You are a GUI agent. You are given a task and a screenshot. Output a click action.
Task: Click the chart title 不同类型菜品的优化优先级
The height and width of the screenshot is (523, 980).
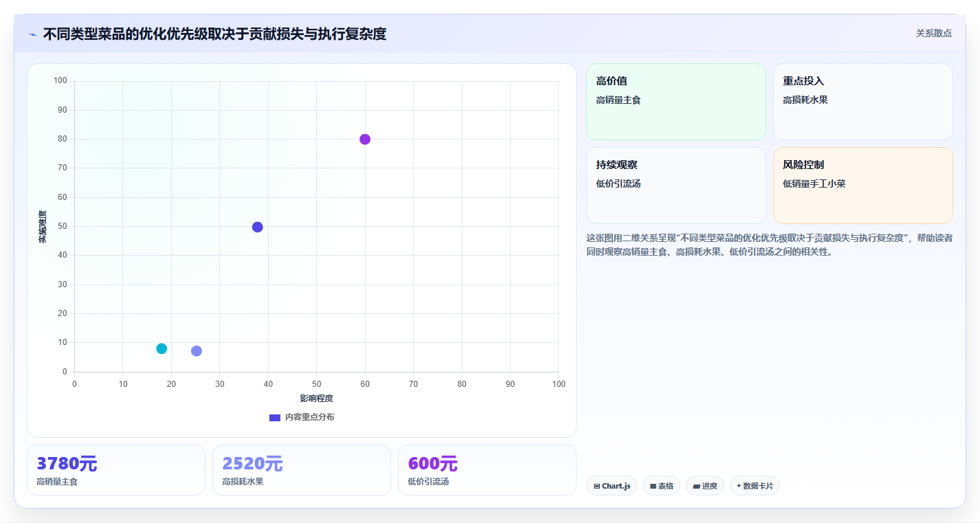point(214,34)
